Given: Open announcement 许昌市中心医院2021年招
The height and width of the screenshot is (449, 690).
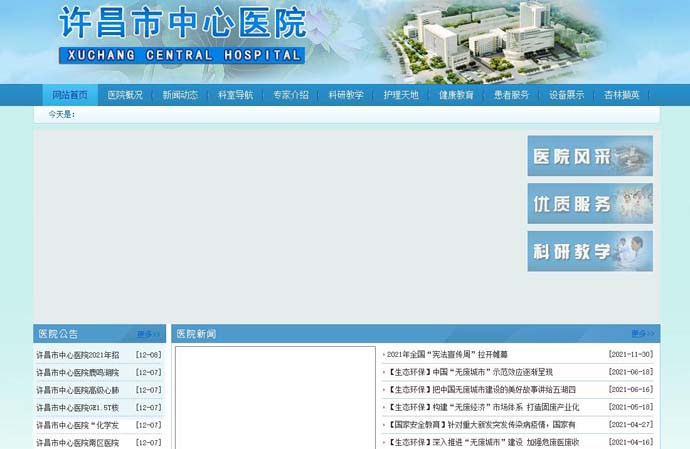Looking at the screenshot, I should (77, 355).
